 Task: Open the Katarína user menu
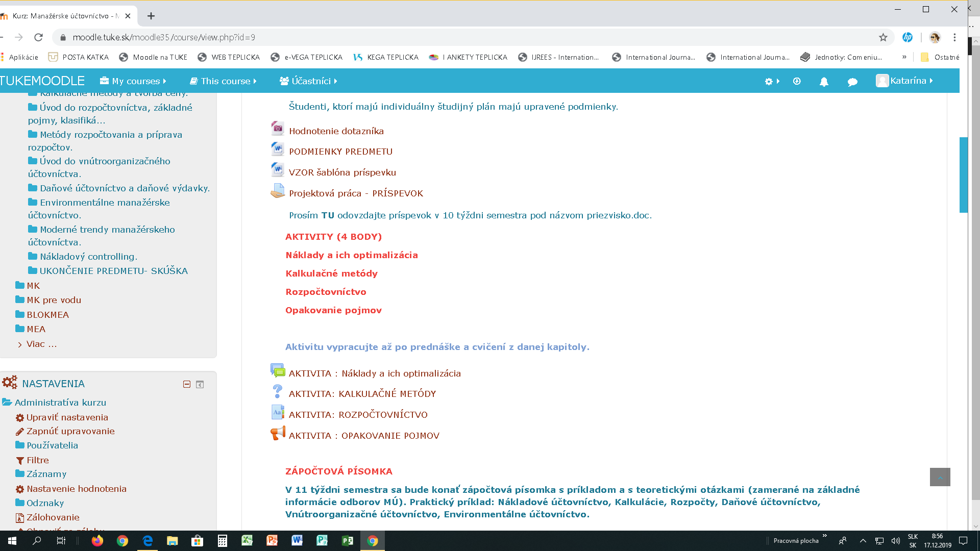point(904,81)
